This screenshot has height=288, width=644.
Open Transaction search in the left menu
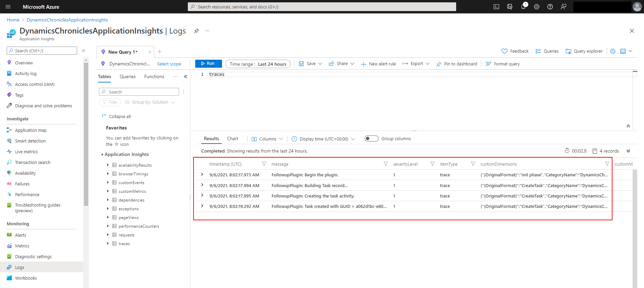[x=33, y=162]
